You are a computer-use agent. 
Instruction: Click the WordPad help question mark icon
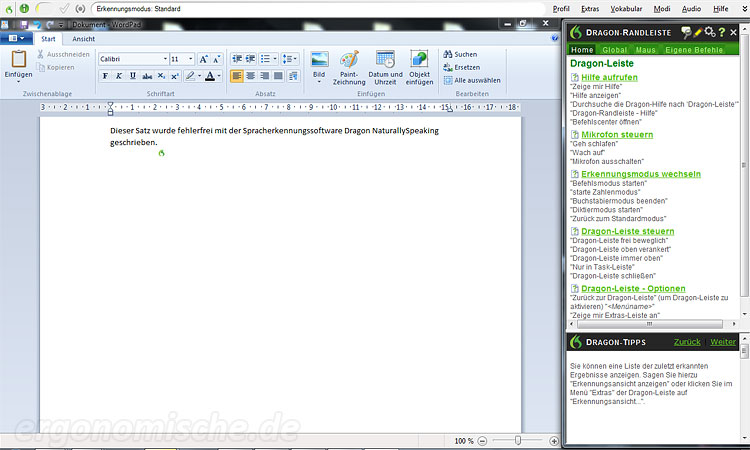point(554,38)
